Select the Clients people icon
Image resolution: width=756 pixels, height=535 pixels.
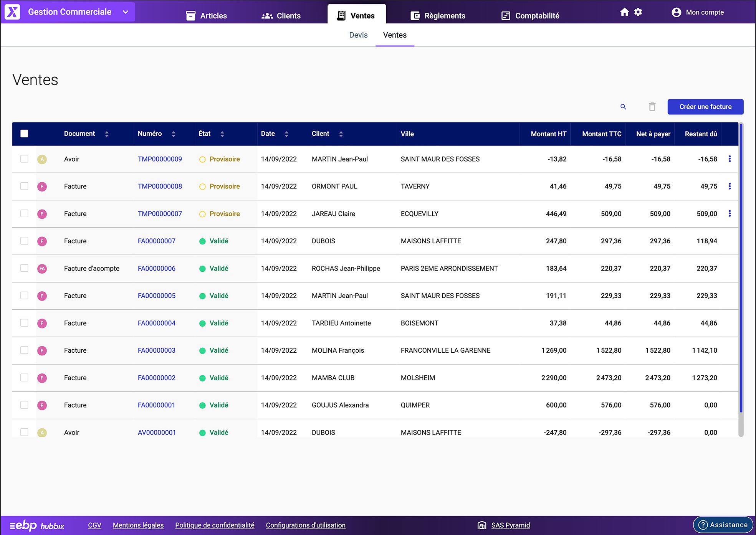(x=266, y=16)
